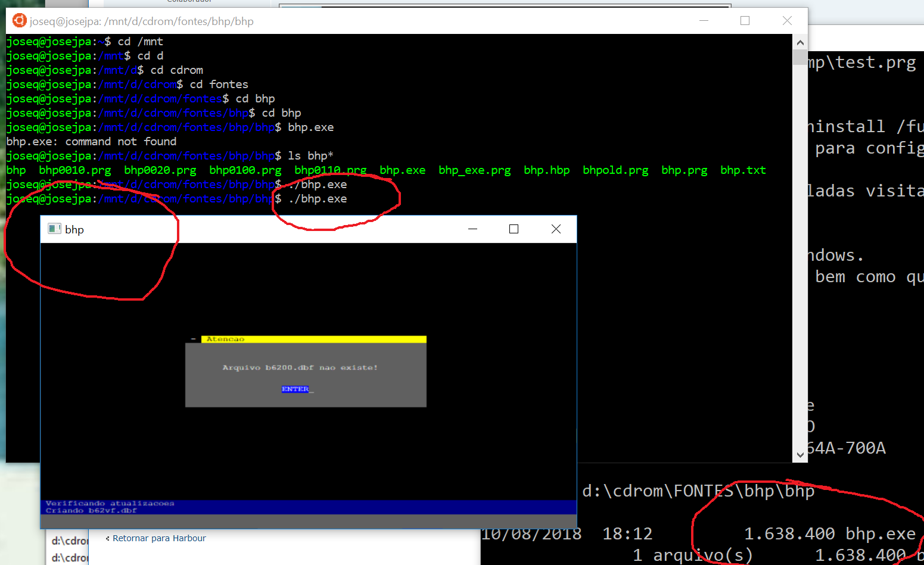Maximize the bhp application window
The height and width of the screenshot is (565, 924).
514,229
